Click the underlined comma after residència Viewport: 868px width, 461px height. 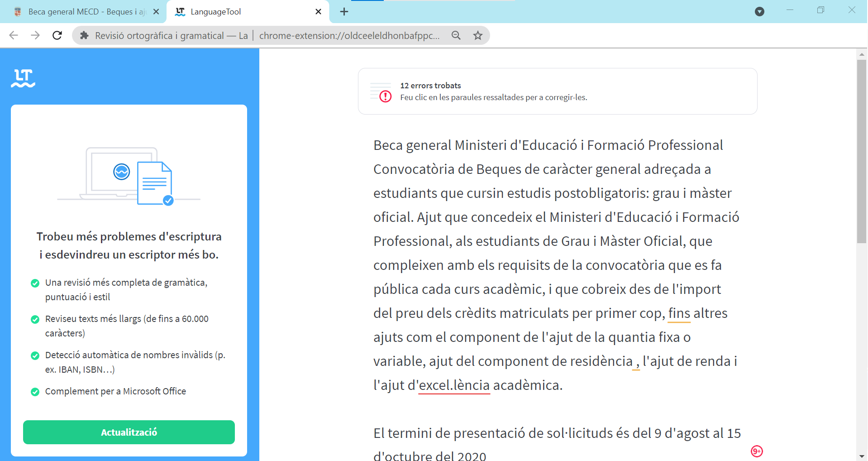point(636,362)
